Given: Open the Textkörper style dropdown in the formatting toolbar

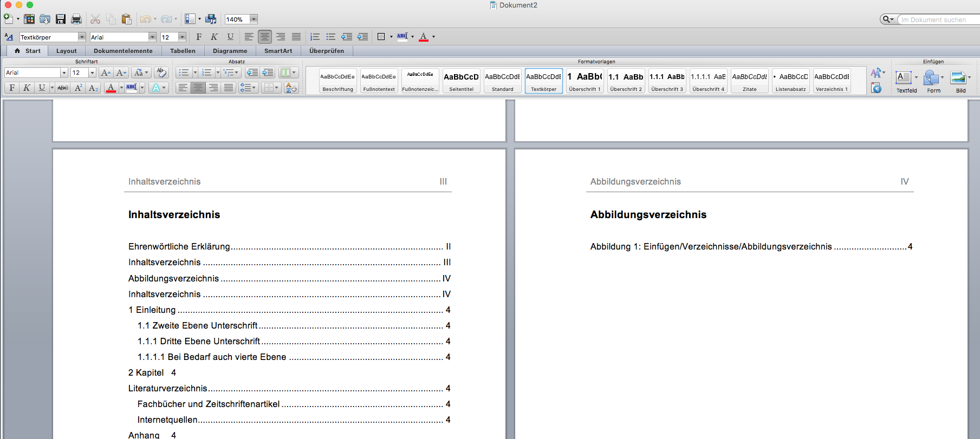Looking at the screenshot, I should 82,37.
